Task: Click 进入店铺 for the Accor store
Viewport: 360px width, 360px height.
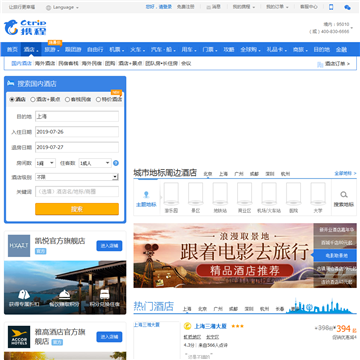Action: coord(109,337)
